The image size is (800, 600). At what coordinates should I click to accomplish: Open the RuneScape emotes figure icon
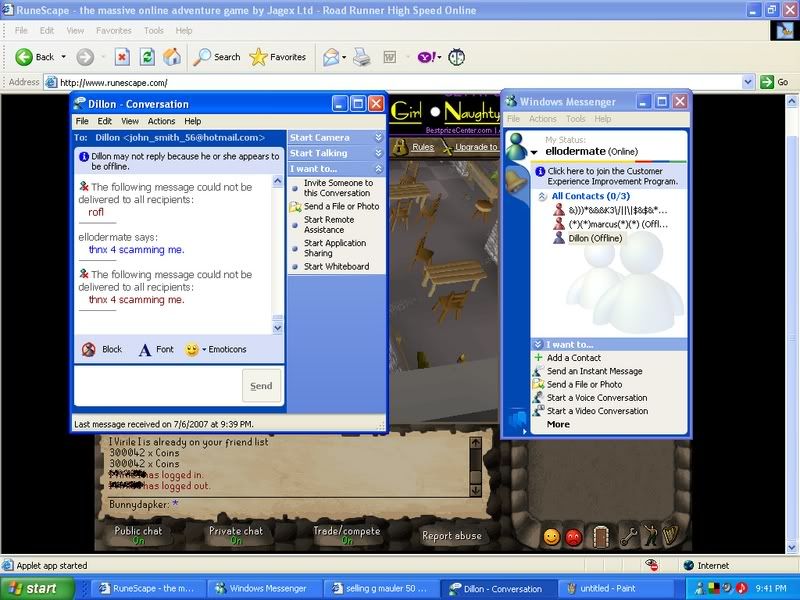click(x=649, y=536)
